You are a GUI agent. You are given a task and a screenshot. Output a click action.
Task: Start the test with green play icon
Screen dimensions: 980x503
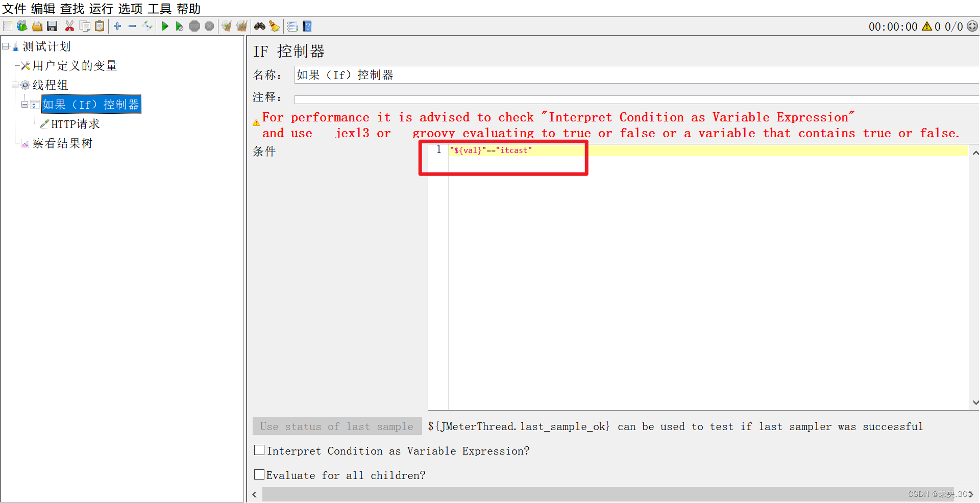point(165,26)
